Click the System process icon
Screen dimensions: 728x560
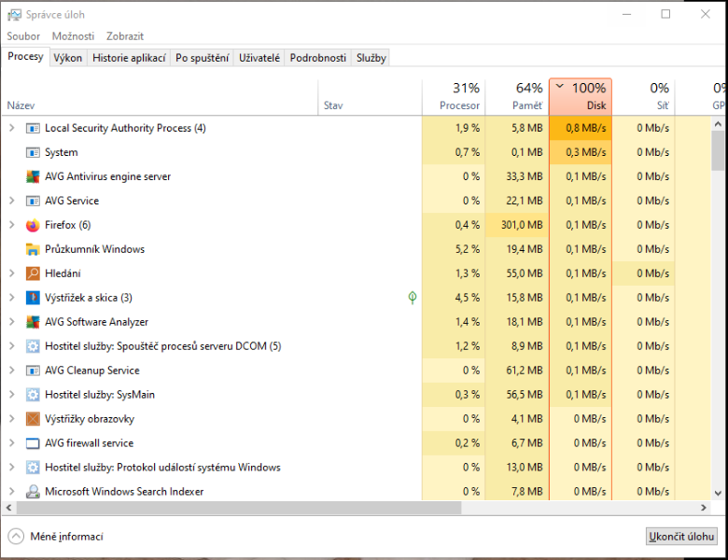coord(33,152)
